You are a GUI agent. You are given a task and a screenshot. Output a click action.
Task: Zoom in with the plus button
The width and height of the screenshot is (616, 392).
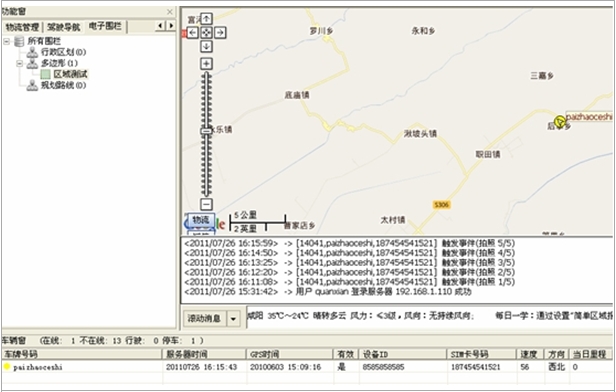click(206, 64)
